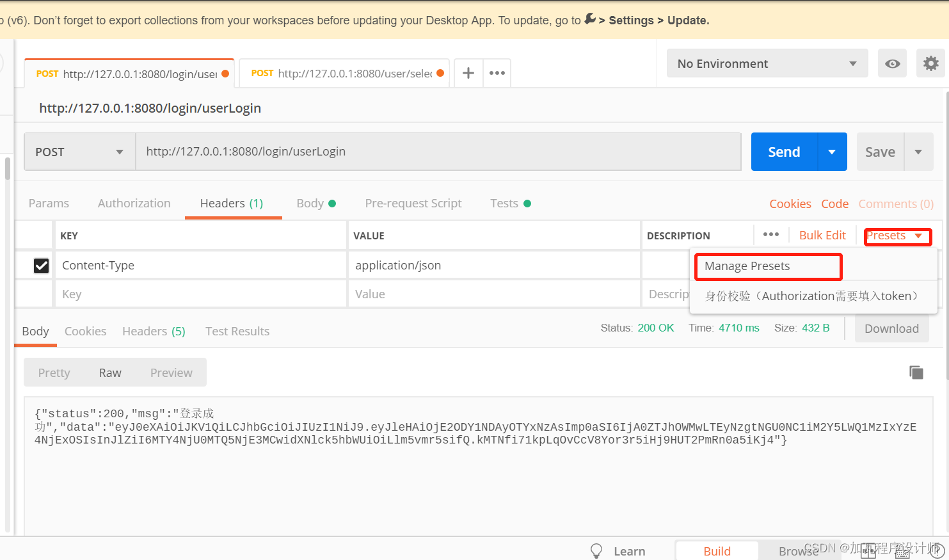Viewport: 949px width, 560px height.
Task: Select the 身份校验 Authorization preset
Action: pos(813,296)
